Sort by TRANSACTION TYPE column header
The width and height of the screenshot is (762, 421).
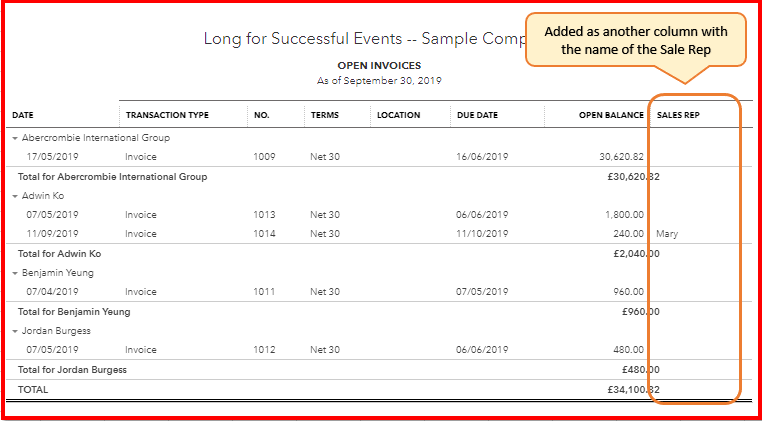click(x=167, y=115)
